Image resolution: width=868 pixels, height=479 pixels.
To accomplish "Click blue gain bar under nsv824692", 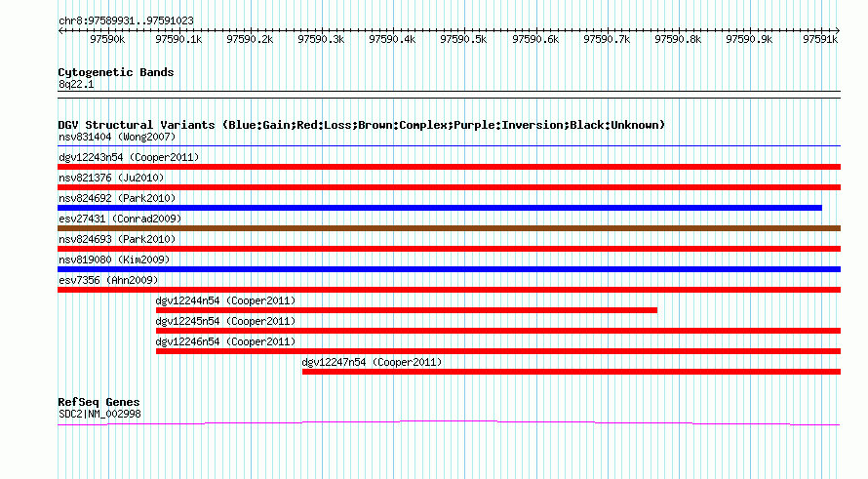I will (440, 208).
